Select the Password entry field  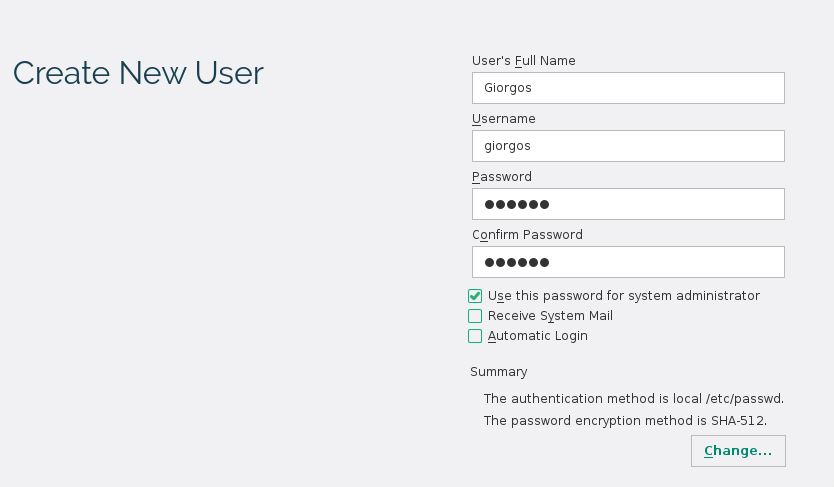(x=628, y=204)
